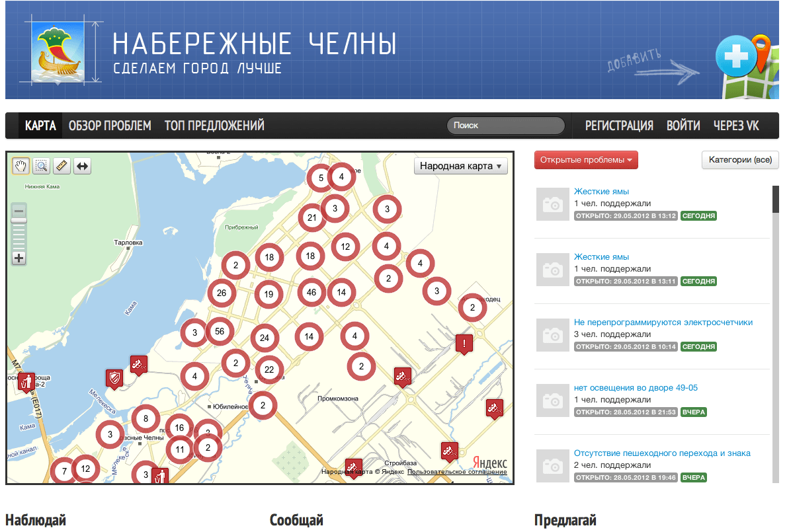Zoom out with the map minus button
Screen dimensions: 789x532
(x=19, y=211)
